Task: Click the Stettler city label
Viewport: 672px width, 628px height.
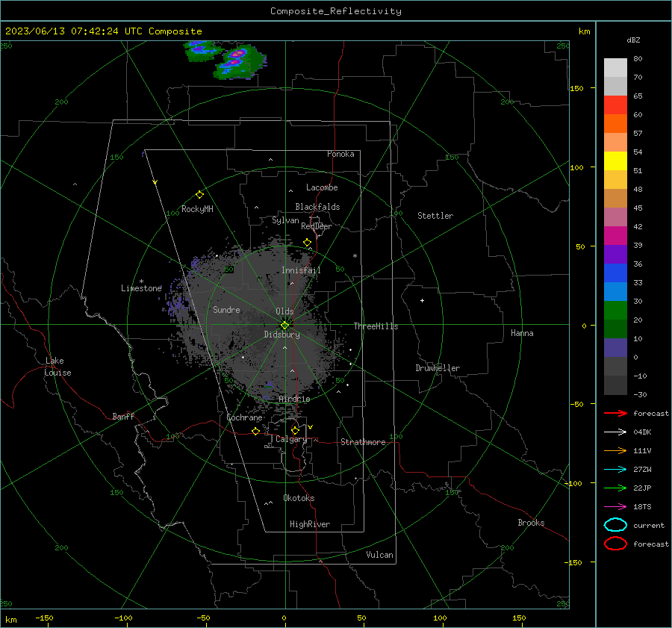Action: [x=435, y=216]
